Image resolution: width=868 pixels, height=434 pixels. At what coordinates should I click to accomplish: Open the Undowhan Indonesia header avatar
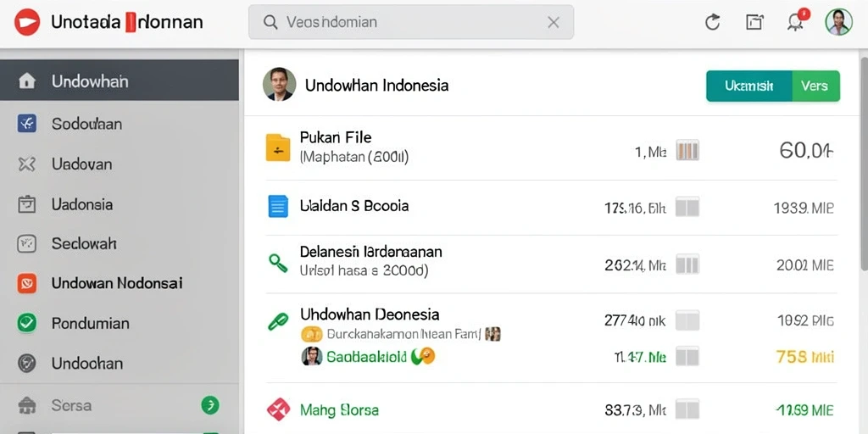coord(279,84)
